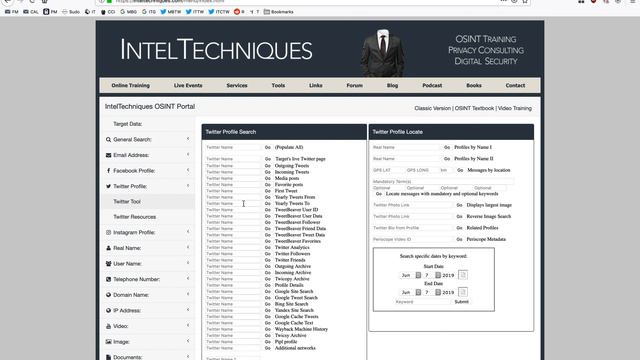Expand the General Search sidebar chevron
The height and width of the screenshot is (360, 640).
(x=188, y=139)
